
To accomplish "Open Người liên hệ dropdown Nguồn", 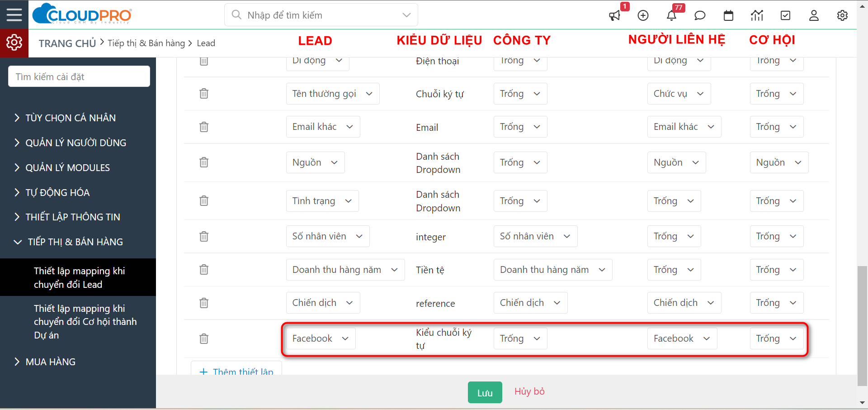I will click(x=676, y=162).
